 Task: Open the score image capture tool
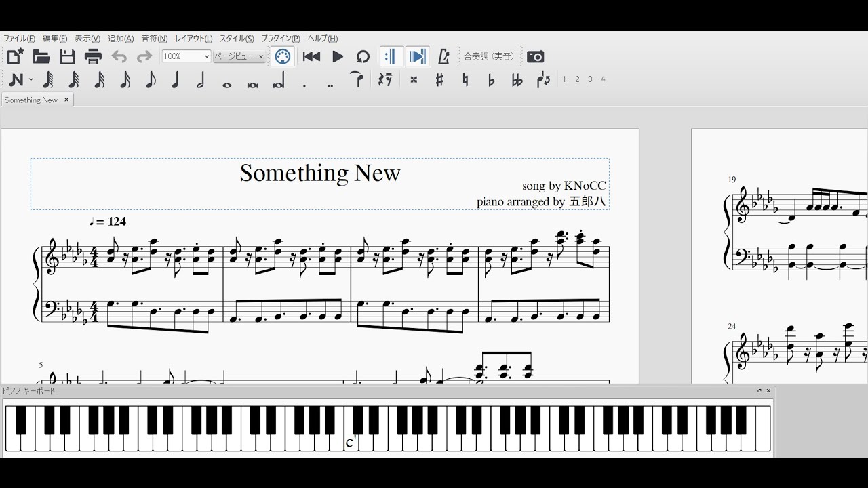(x=535, y=56)
